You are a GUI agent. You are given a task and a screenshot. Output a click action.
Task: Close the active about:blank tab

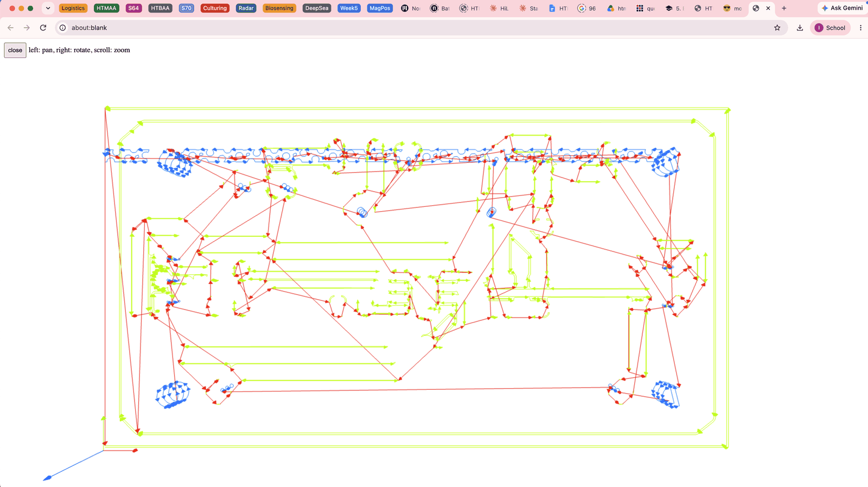click(768, 8)
